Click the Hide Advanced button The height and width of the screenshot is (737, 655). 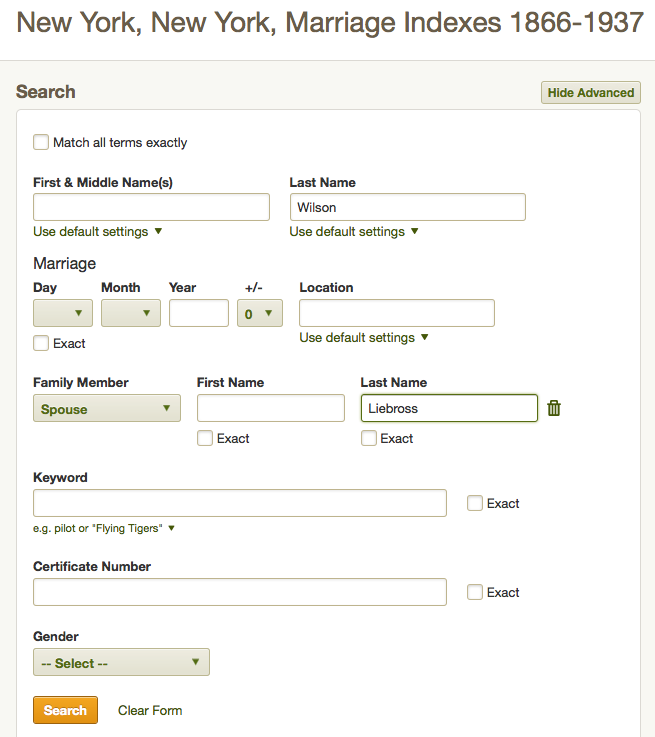click(x=590, y=92)
